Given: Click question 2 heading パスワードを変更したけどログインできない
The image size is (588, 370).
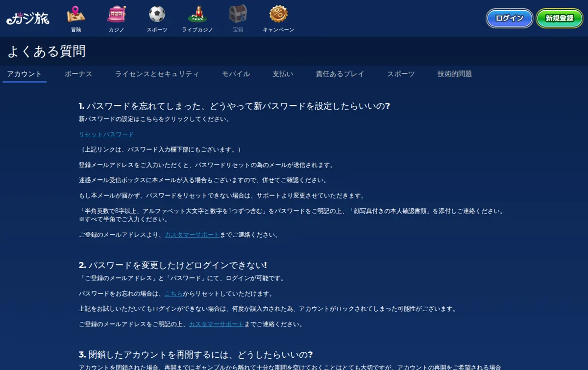Looking at the screenshot, I should 173,265.
